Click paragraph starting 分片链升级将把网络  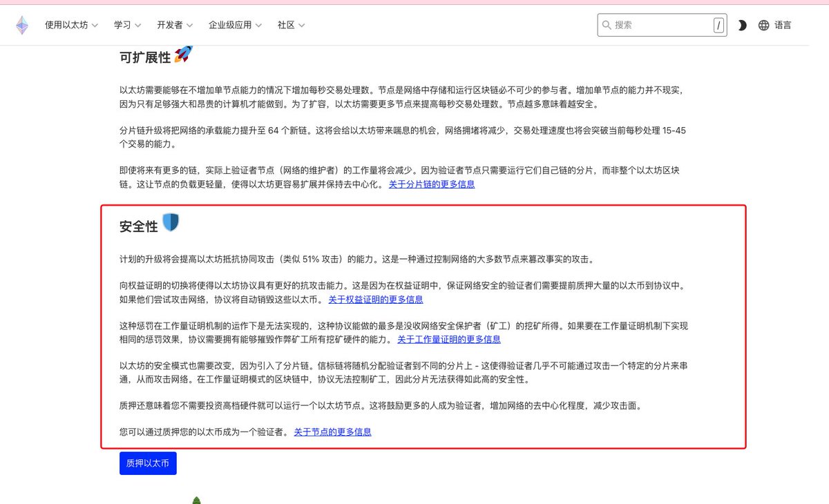(x=403, y=137)
